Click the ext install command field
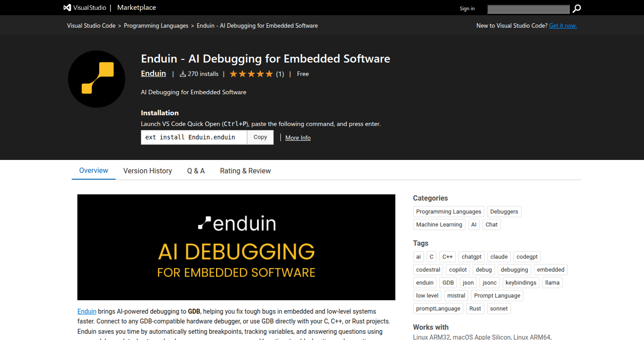Viewport: 644px width, 340px height. point(194,138)
